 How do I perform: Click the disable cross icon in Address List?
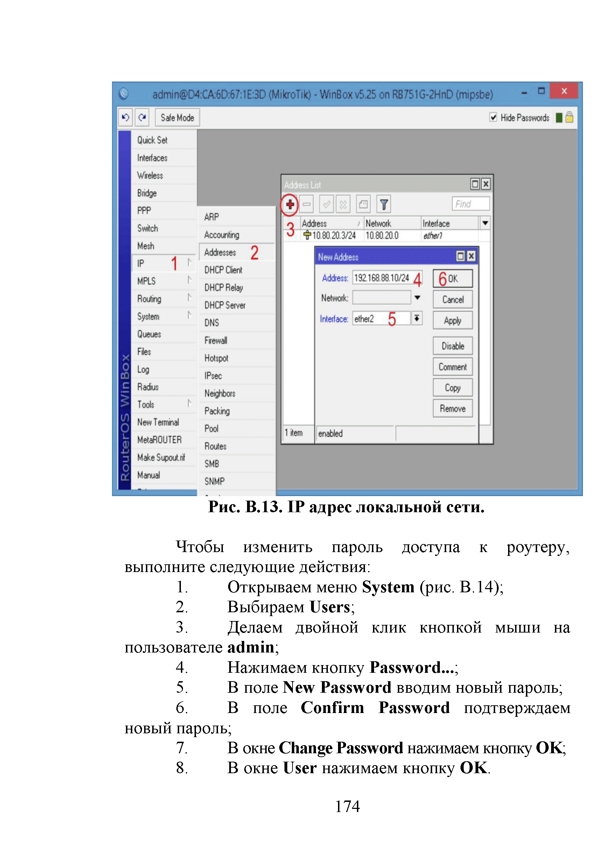pos(343,205)
